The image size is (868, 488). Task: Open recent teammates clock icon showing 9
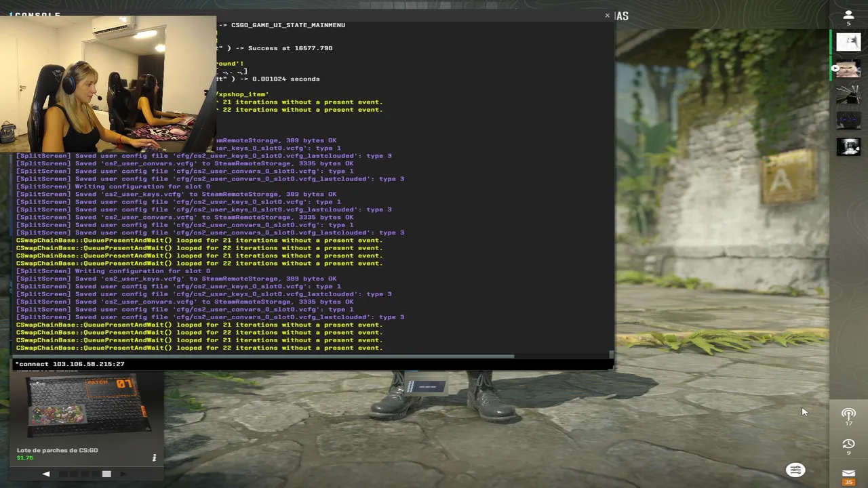pos(848,447)
